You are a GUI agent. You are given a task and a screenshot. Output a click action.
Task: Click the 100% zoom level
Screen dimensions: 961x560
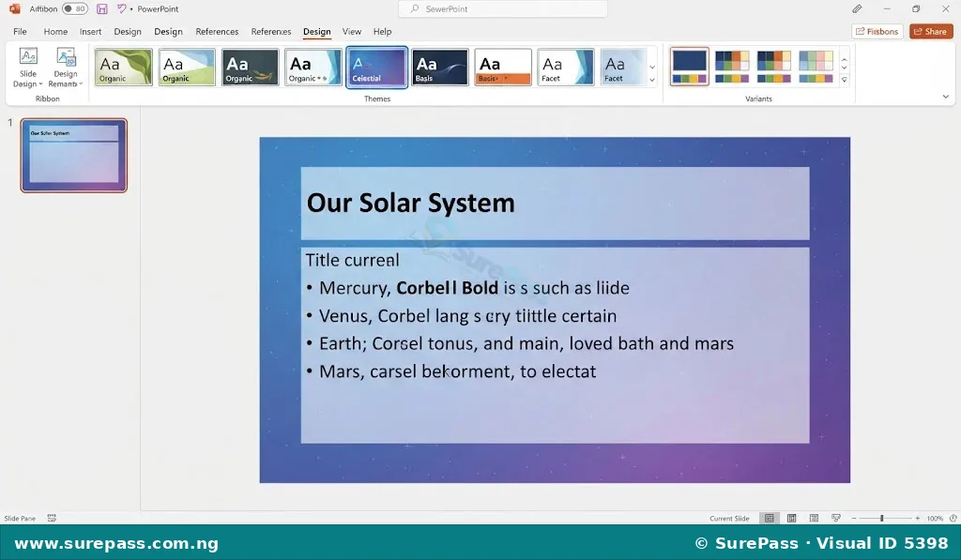[935, 519]
